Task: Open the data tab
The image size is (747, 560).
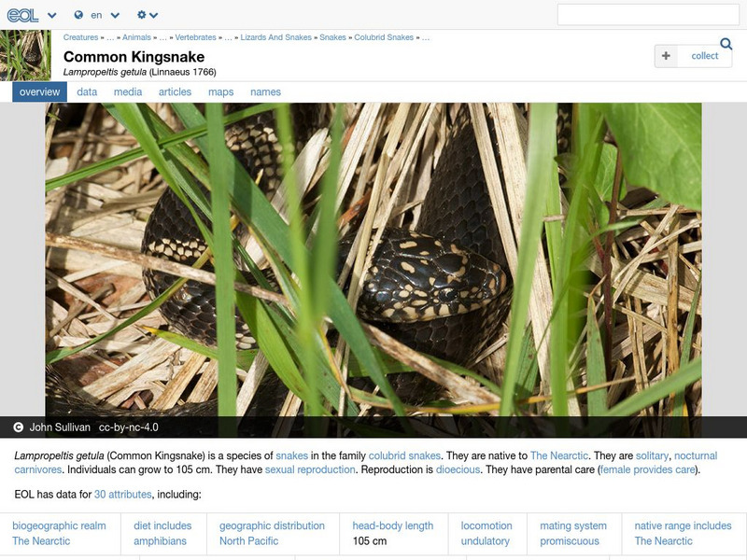Action: [x=86, y=91]
